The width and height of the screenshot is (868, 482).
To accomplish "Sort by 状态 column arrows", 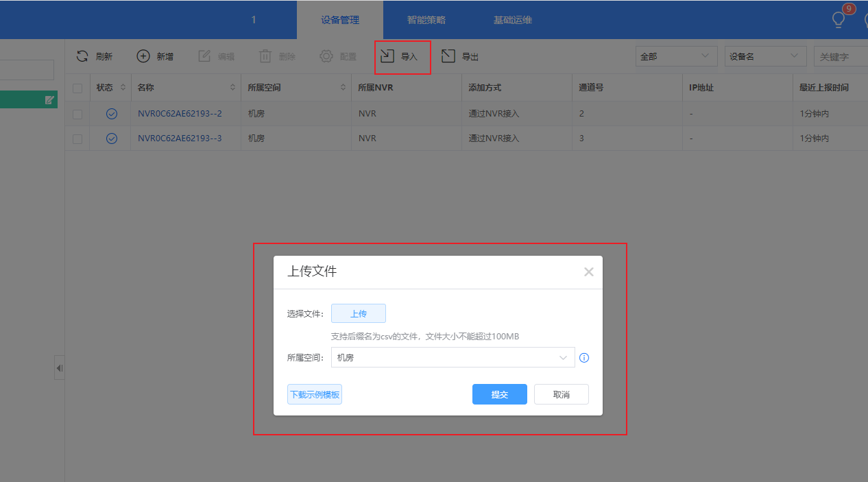I will pyautogui.click(x=123, y=88).
